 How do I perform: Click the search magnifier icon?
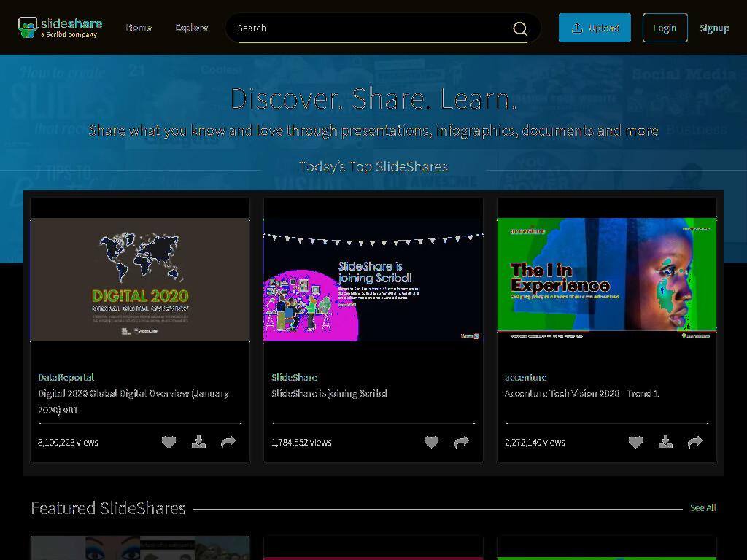tap(519, 28)
